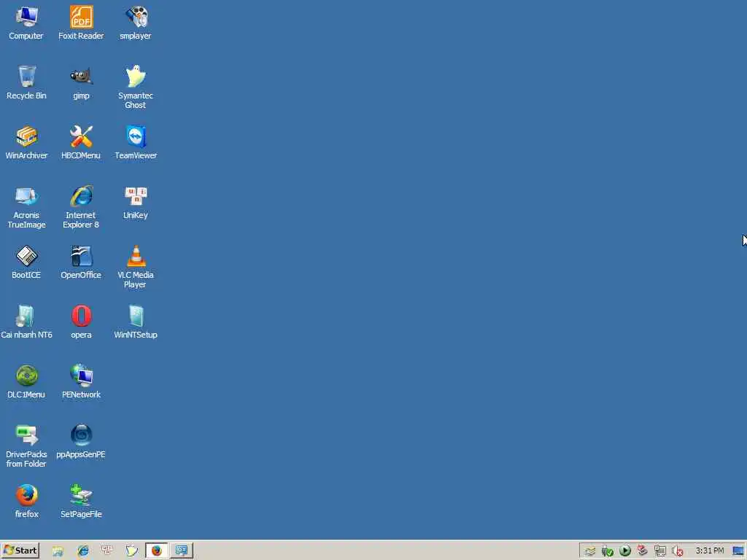This screenshot has height=560, width=747.
Task: Select the OpenOffice shortcut
Action: 81,262
